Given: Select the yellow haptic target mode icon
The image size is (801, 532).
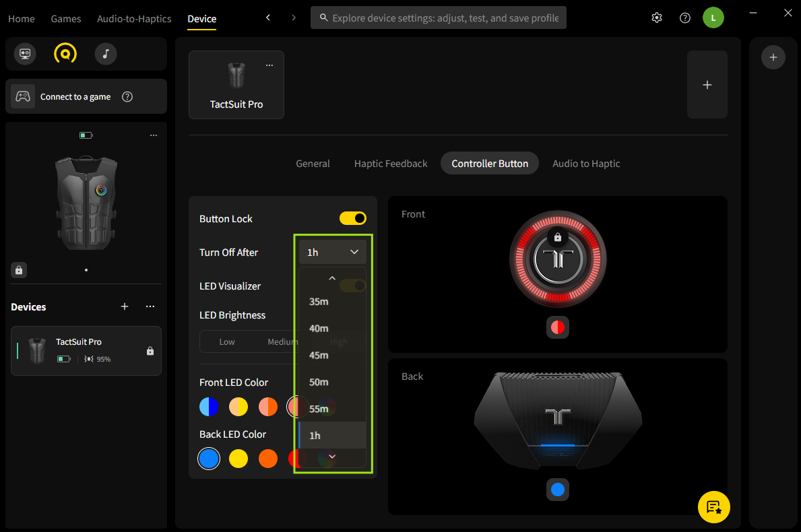Looking at the screenshot, I should click(65, 54).
